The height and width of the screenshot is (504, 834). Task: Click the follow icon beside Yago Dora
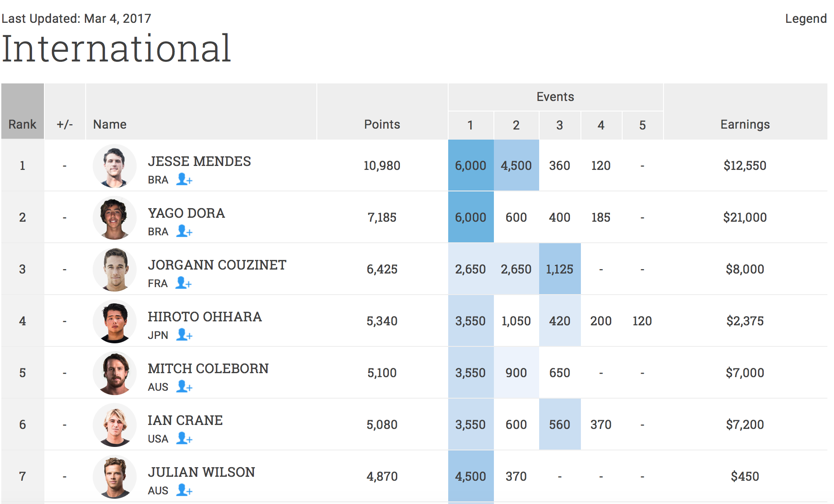[x=184, y=231]
